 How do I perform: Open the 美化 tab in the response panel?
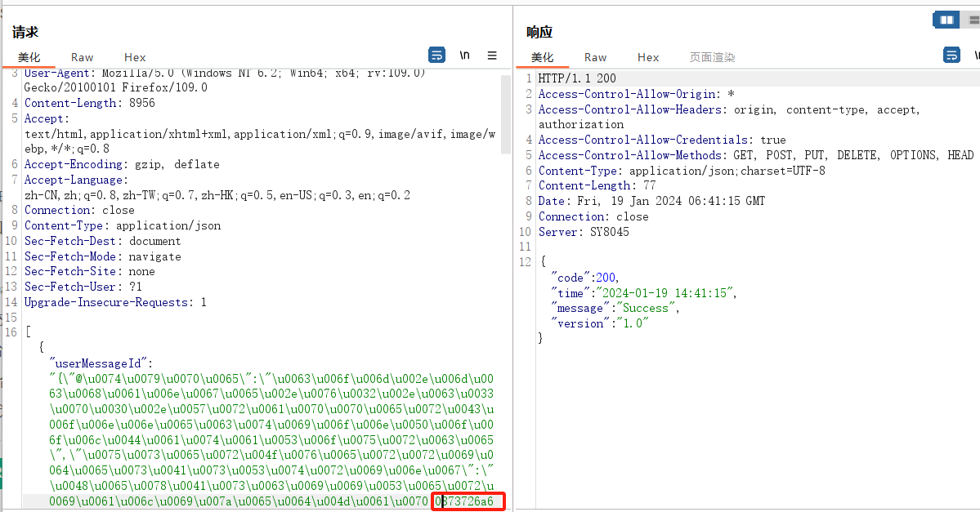[543, 57]
